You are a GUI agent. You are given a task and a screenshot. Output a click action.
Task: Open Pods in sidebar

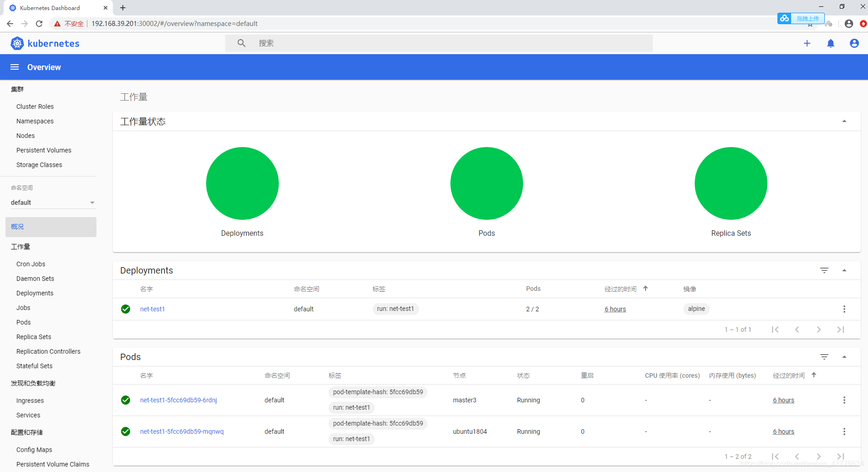coord(24,322)
